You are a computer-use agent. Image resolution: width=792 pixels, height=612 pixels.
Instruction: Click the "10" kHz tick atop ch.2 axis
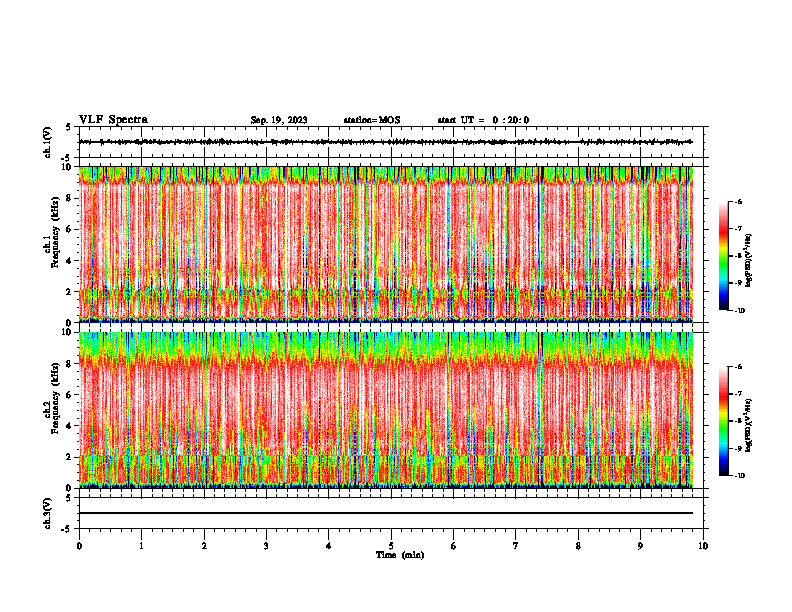(67, 332)
